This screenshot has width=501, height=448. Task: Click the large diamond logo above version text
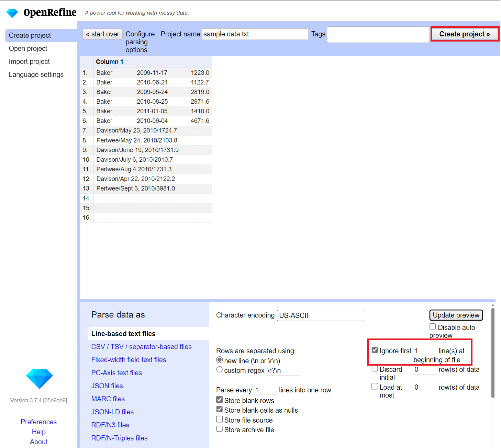39,379
